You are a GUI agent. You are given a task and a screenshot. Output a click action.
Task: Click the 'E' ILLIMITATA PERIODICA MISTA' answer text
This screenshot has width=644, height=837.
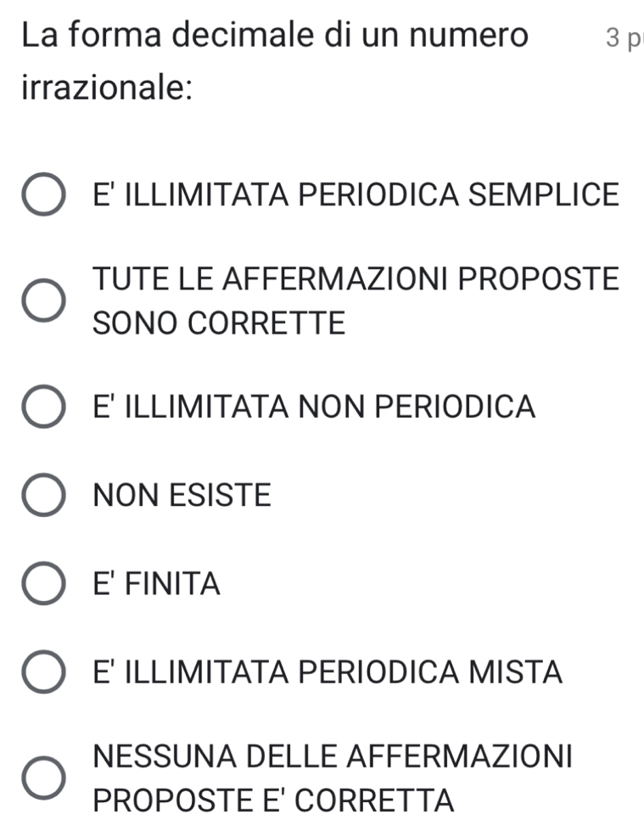pyautogui.click(x=328, y=672)
